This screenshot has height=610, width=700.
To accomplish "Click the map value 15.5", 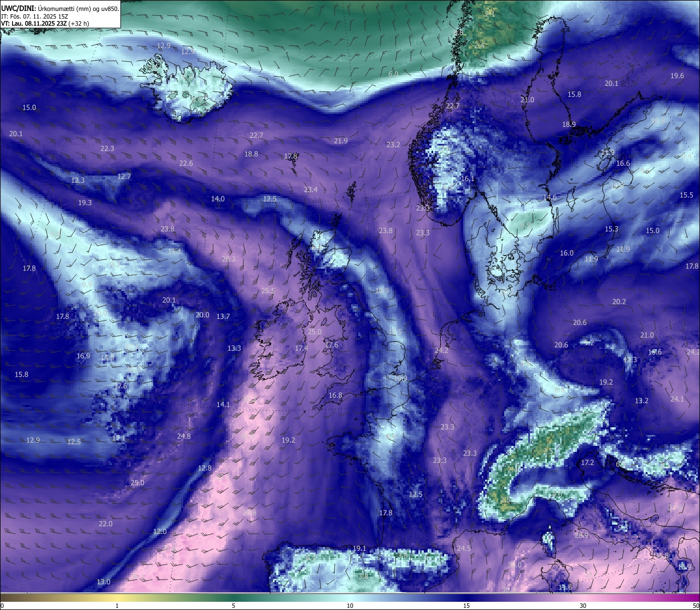I will (686, 195).
